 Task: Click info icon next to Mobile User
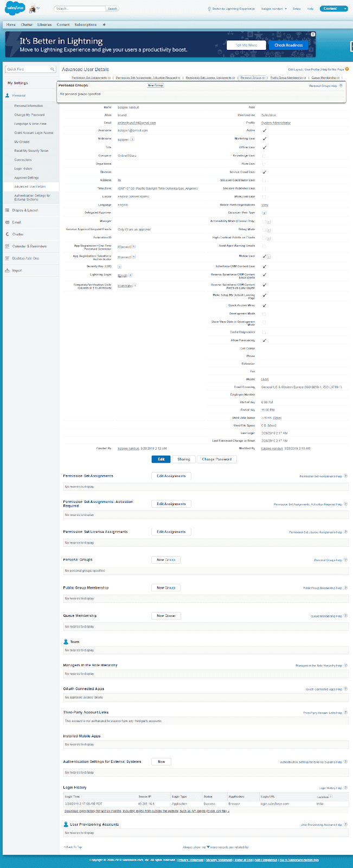click(x=269, y=257)
